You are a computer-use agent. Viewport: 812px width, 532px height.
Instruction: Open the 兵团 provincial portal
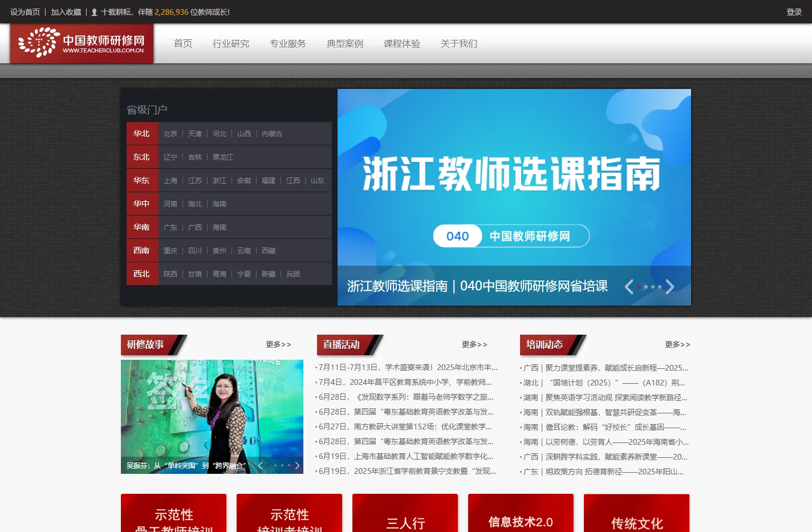293,274
